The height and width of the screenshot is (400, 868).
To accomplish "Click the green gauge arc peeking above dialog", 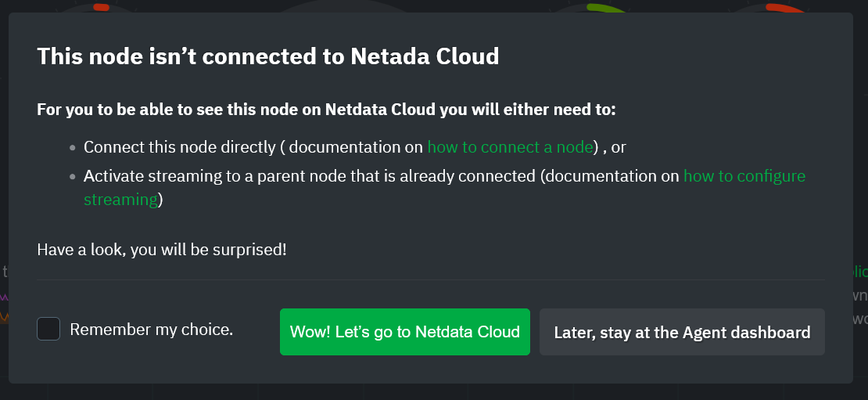I will point(605,8).
